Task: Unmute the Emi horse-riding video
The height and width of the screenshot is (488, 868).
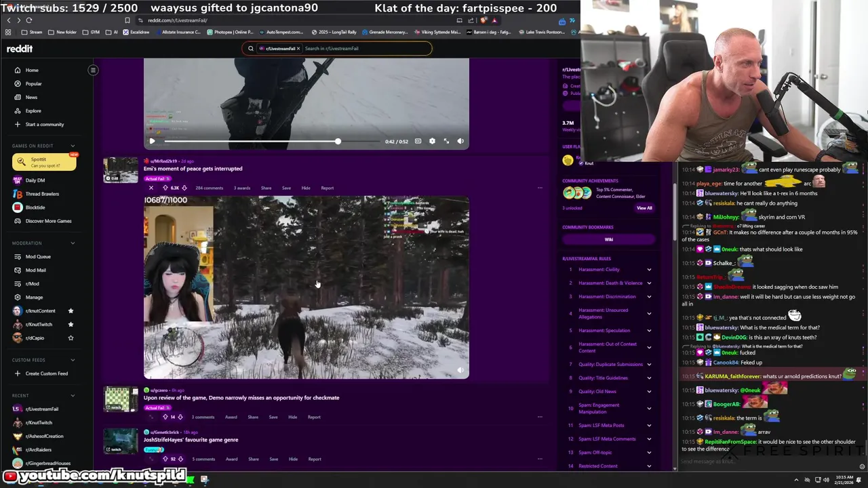Action: click(460, 370)
